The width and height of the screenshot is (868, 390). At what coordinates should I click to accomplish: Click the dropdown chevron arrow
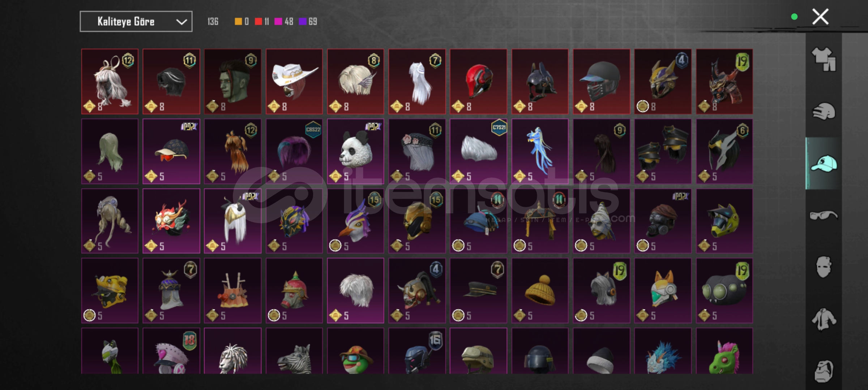[181, 22]
